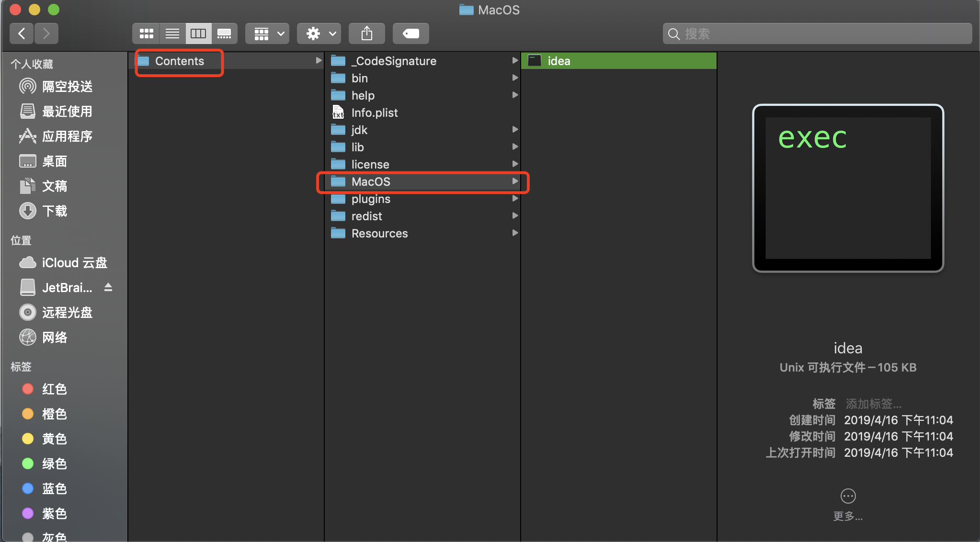Select the jdk folder

tap(422, 130)
